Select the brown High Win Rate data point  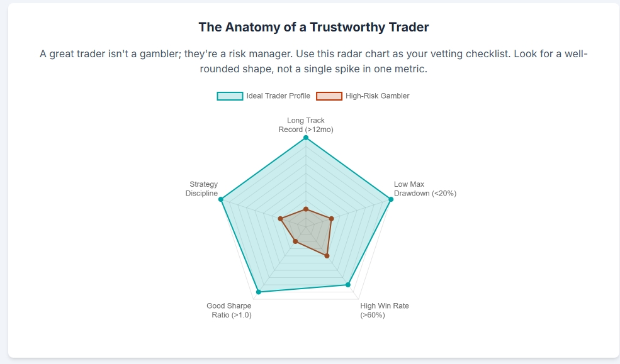click(327, 256)
